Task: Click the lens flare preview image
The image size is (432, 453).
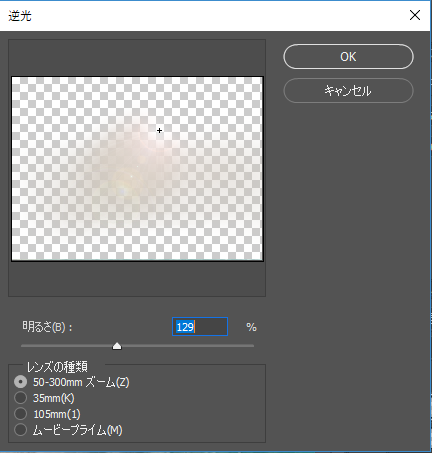Action: [x=137, y=169]
